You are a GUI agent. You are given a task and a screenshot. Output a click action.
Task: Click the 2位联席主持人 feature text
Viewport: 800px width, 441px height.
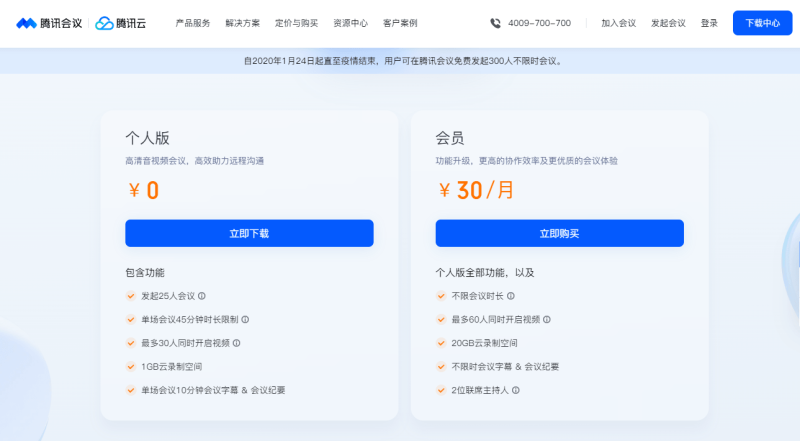click(480, 390)
